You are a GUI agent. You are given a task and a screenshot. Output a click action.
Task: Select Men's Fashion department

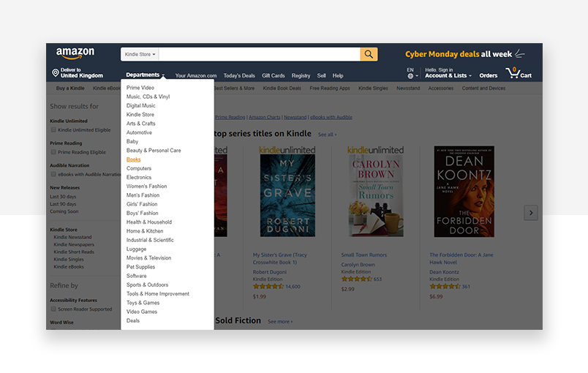point(143,195)
